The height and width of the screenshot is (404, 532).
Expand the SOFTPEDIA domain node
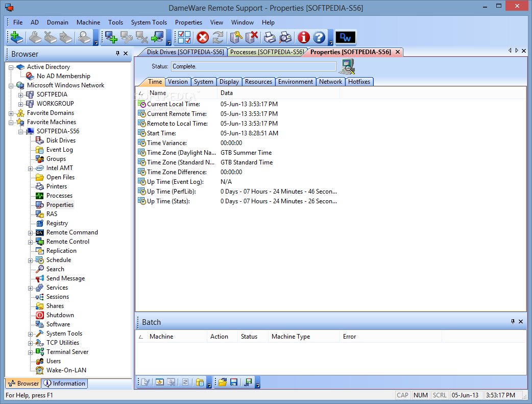click(x=21, y=94)
